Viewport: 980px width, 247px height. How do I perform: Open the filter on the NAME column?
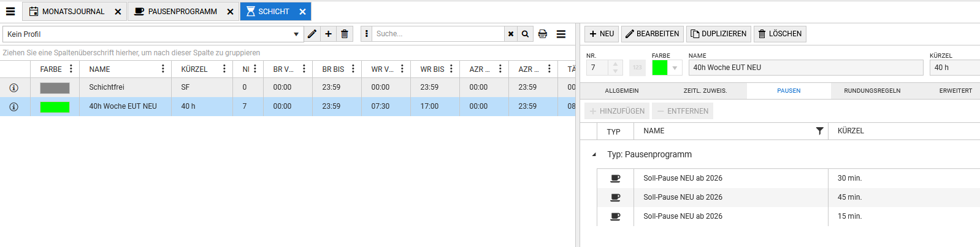[x=819, y=131]
